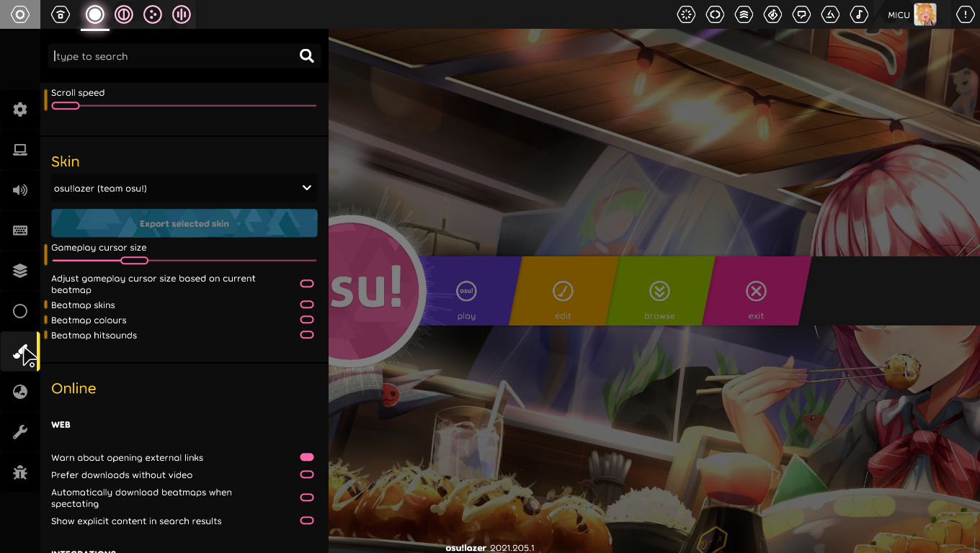Toggle adjust gameplay cursor size by beatmap
Image resolution: width=980 pixels, height=553 pixels.
(307, 284)
